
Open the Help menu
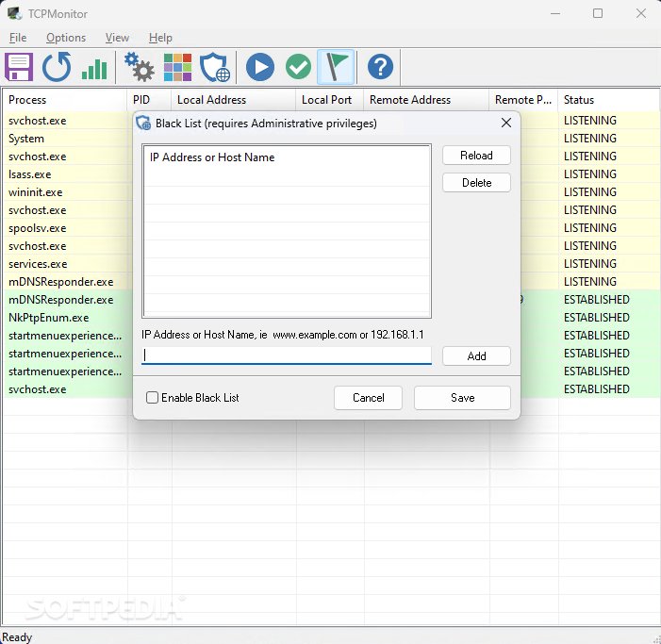[x=160, y=38]
